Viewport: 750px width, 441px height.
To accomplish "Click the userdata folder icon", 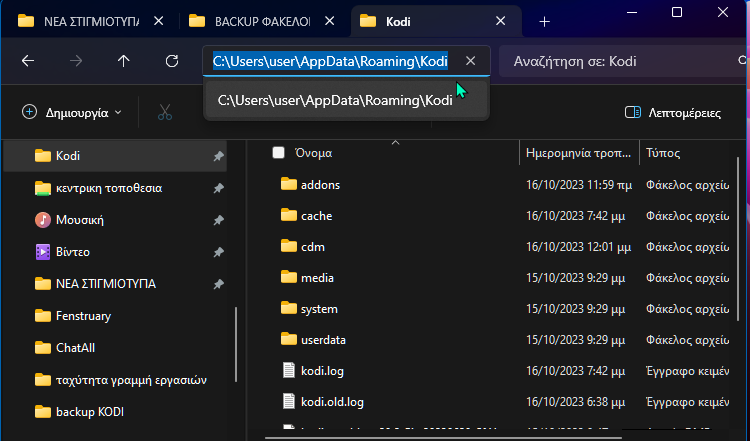I will coord(289,340).
